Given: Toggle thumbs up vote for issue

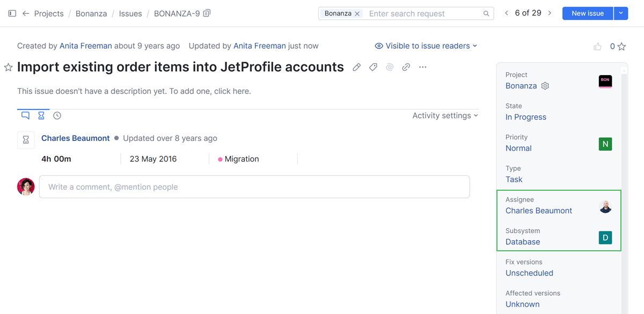Looking at the screenshot, I should (597, 47).
